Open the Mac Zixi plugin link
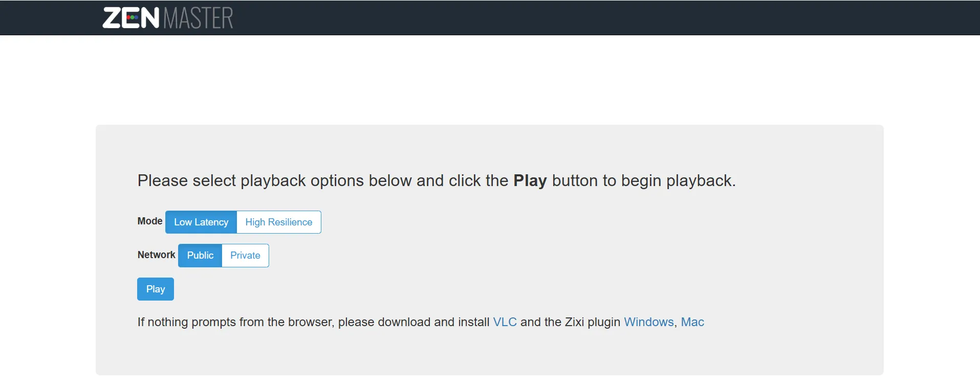 [692, 322]
